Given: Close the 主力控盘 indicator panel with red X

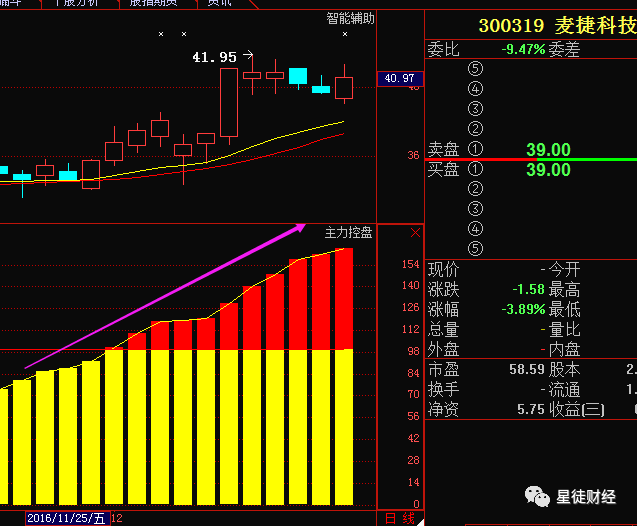Looking at the screenshot, I should coord(415,233).
